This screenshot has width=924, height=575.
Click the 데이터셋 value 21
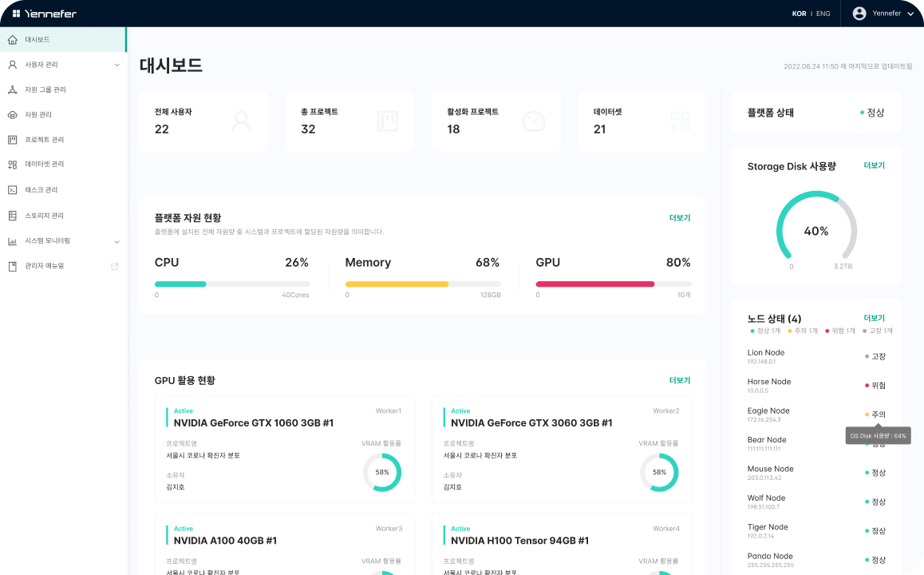600,129
